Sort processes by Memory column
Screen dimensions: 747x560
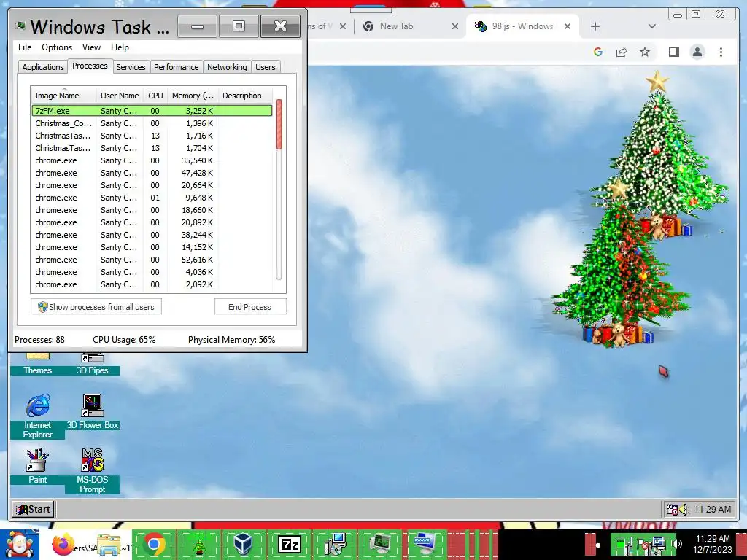coord(193,96)
